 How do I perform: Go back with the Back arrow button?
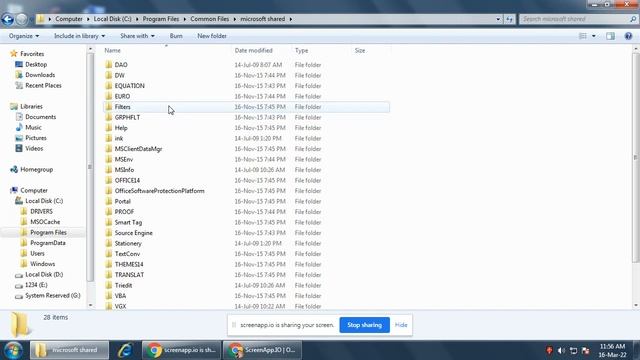[x=8, y=19]
